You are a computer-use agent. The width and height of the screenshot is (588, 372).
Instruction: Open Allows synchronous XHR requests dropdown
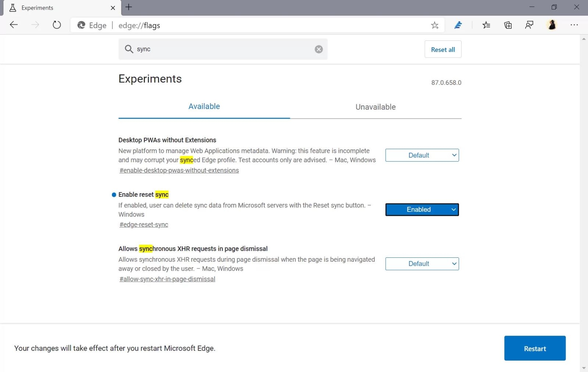point(422,264)
